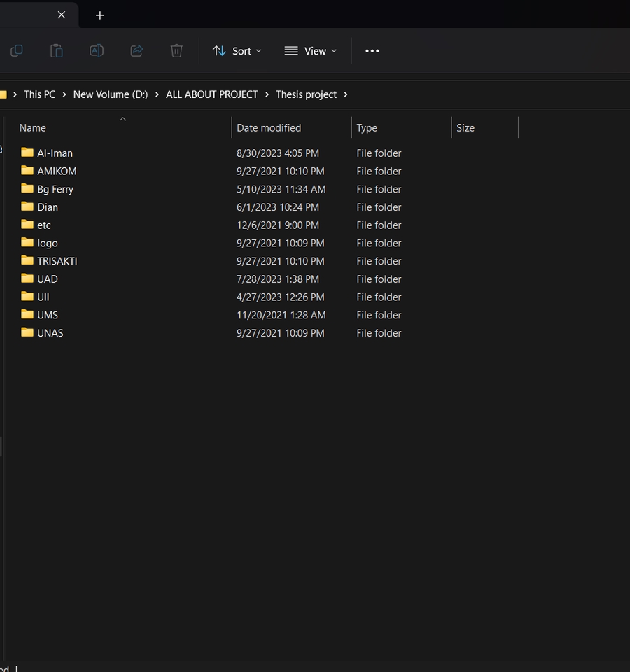
Task: Add a new tab with plus button
Action: coord(100,15)
